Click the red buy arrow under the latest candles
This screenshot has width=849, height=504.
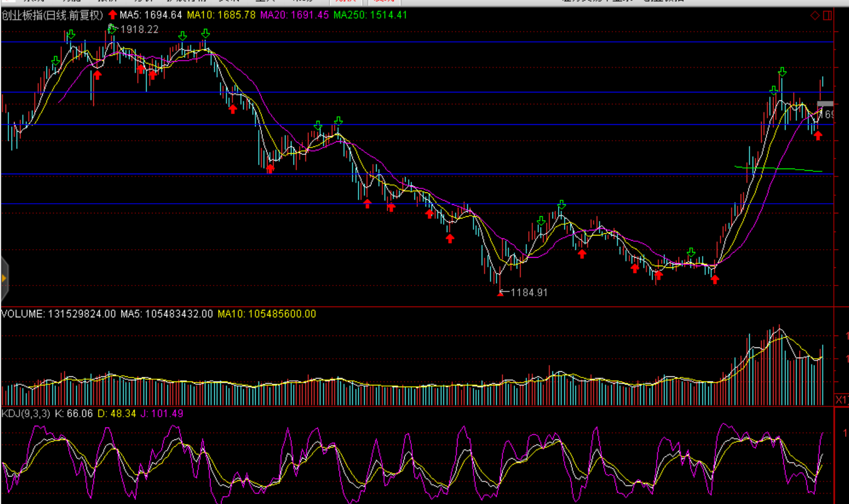[x=818, y=136]
